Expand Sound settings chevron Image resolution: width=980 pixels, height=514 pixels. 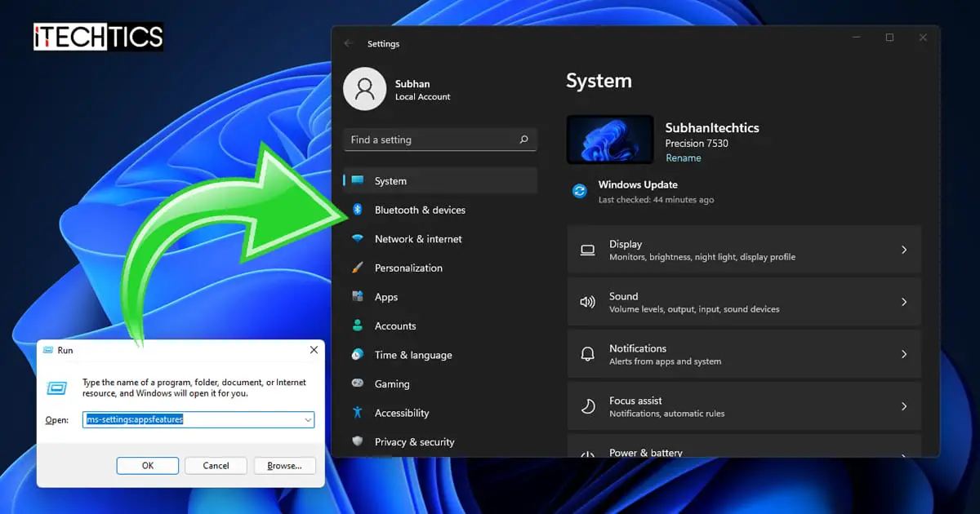903,302
